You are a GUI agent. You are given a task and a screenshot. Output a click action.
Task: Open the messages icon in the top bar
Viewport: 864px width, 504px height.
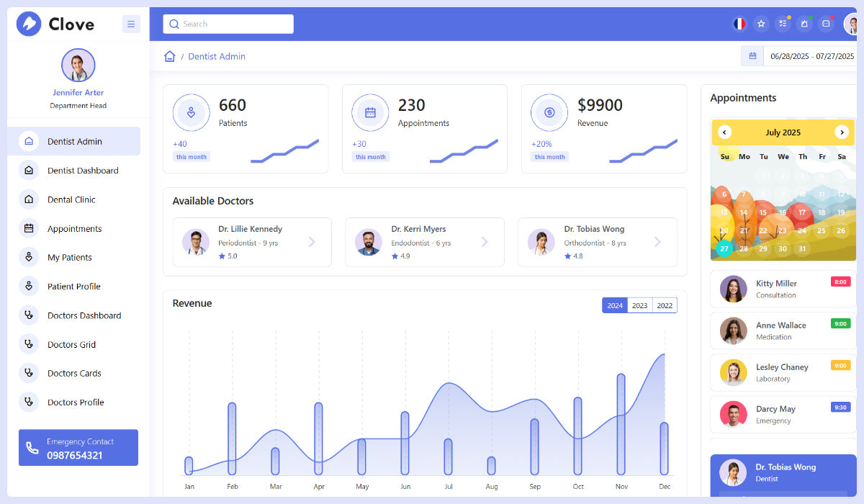pos(826,24)
